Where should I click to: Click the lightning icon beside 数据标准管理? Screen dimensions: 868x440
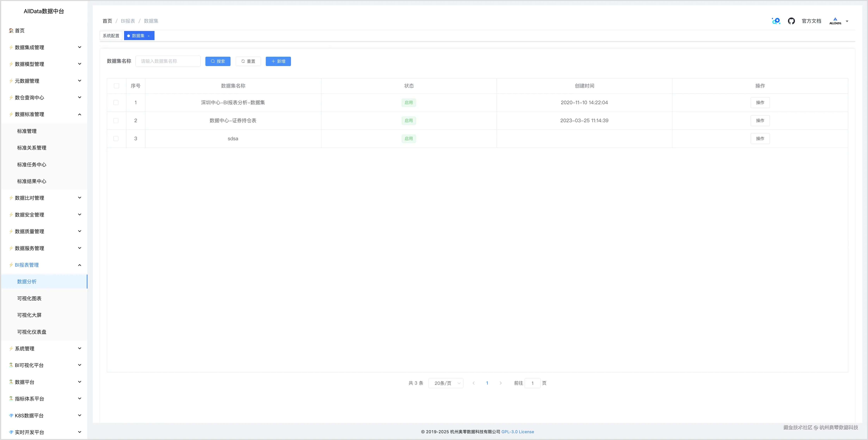coord(11,114)
